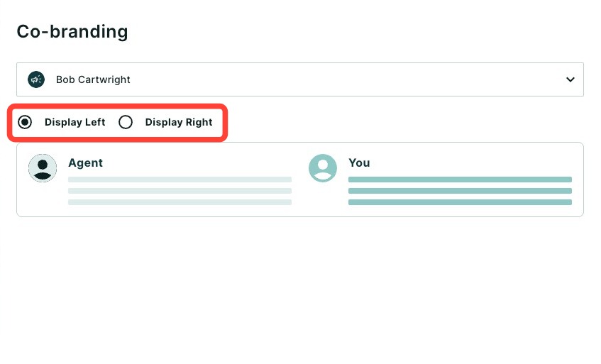The height and width of the screenshot is (364, 601).
Task: Click the Display Left label text
Action: pos(75,122)
